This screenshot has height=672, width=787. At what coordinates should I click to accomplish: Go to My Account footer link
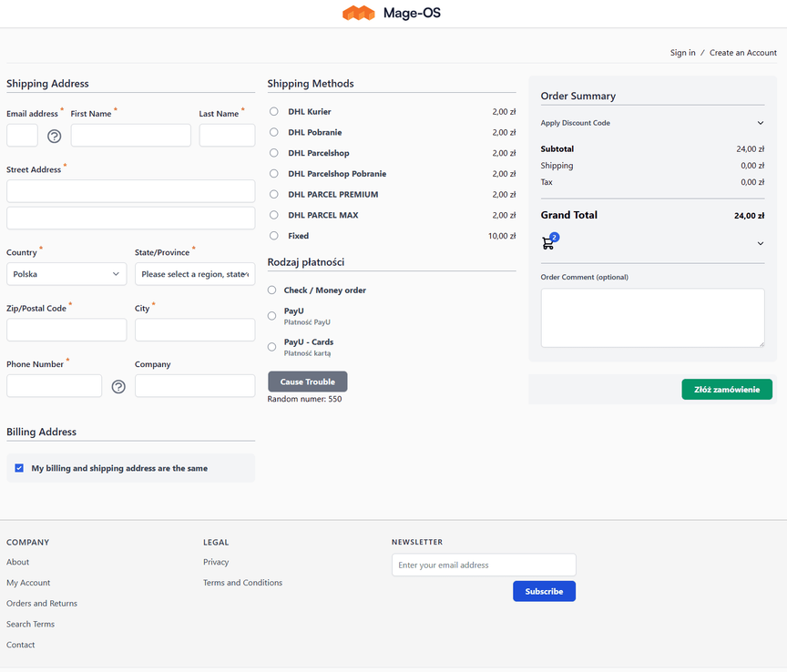[28, 583]
